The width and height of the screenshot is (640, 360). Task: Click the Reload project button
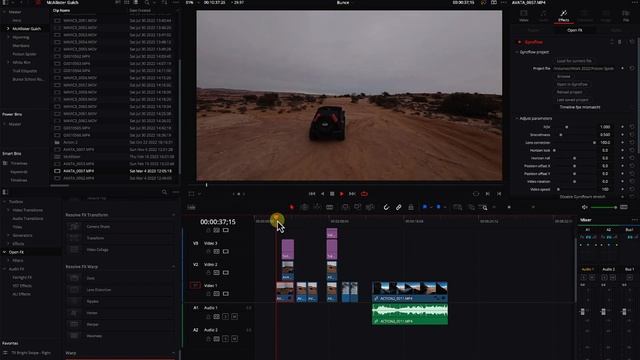569,92
